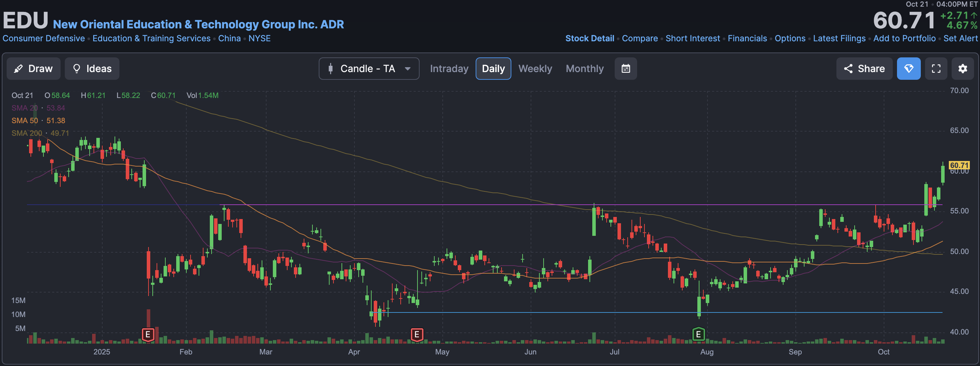Click the dropdown arrow next to Candle - TA

(x=407, y=69)
